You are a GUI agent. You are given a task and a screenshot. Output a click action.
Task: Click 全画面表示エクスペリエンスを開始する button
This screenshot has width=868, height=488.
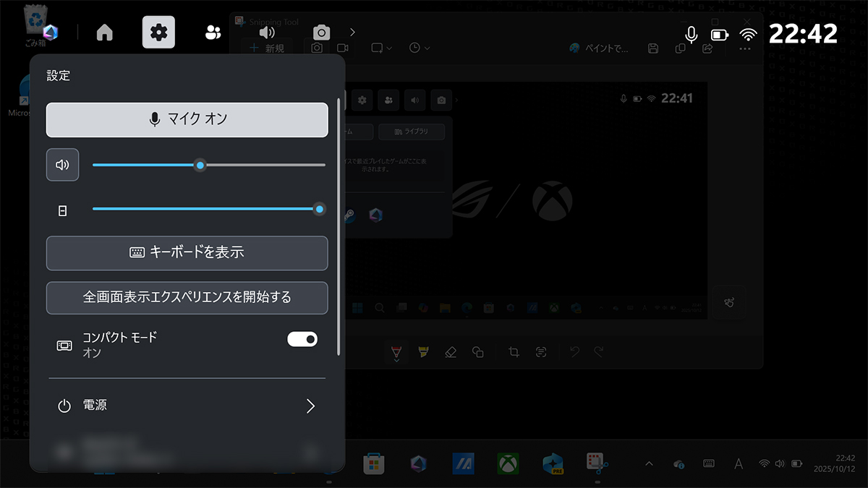tap(187, 297)
